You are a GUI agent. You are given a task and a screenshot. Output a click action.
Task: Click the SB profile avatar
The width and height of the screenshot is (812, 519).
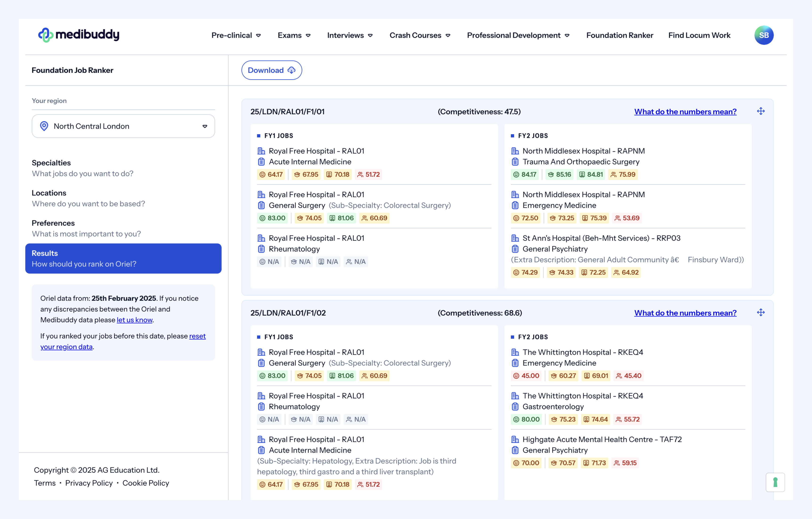tap(763, 35)
